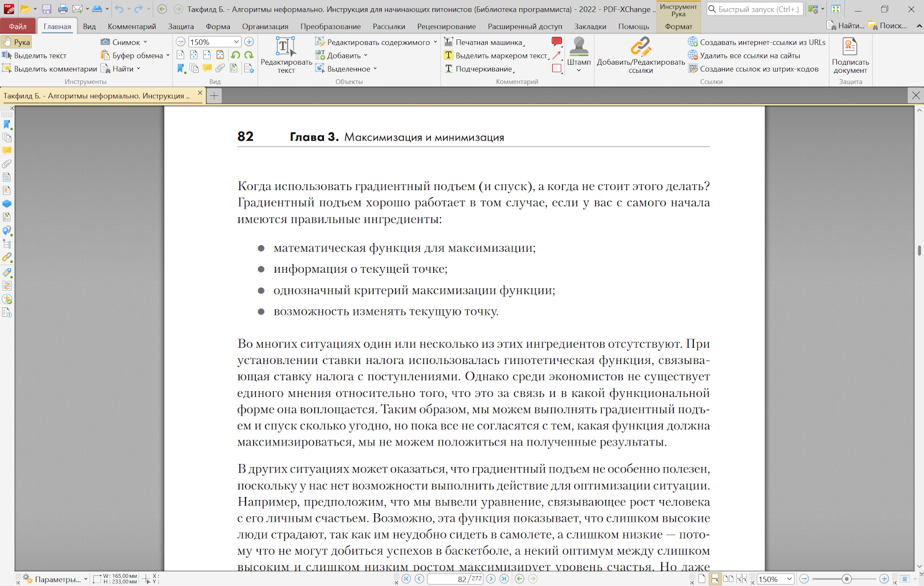Toggle Select Comments (Выделить комментарии) tool
Image resolution: width=924 pixels, height=586 pixels.
tap(49, 69)
